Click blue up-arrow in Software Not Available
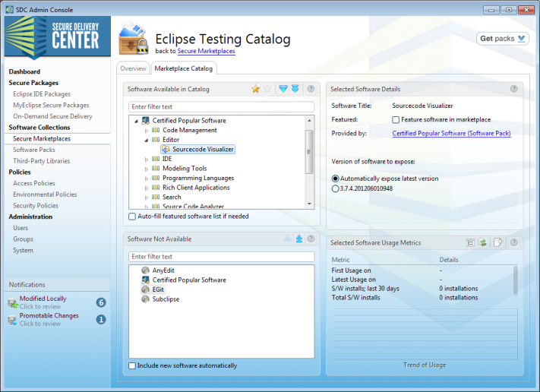The height and width of the screenshot is (392, 540). click(x=299, y=239)
